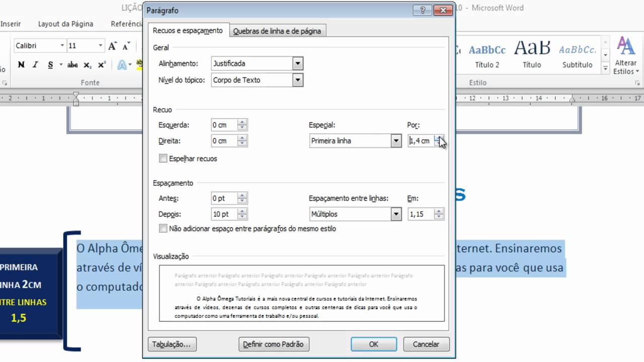Screen dimensions: 644x362
Task: Apply underline (S) formatting
Action: click(50, 65)
